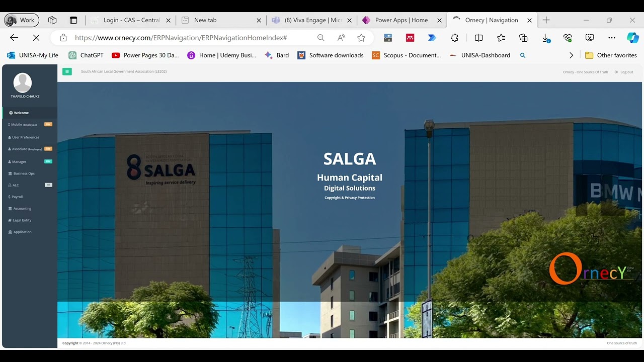Expand more bookmarks with the chevron
This screenshot has width=644, height=362.
(x=571, y=55)
